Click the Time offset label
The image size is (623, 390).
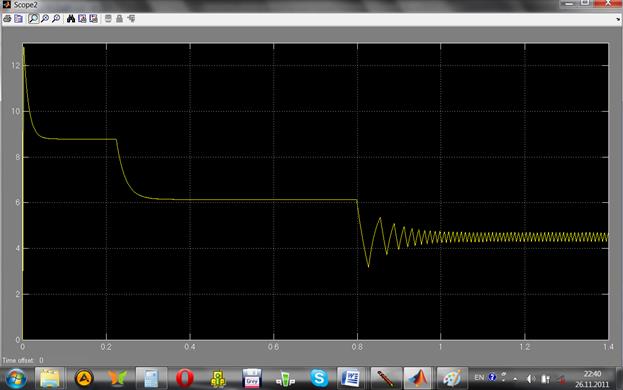(x=18, y=360)
